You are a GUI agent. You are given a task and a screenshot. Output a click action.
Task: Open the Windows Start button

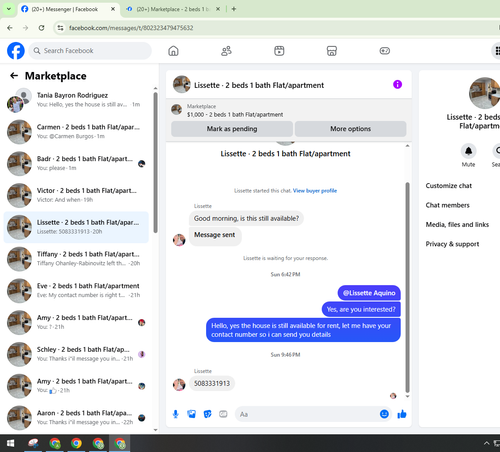(10, 443)
